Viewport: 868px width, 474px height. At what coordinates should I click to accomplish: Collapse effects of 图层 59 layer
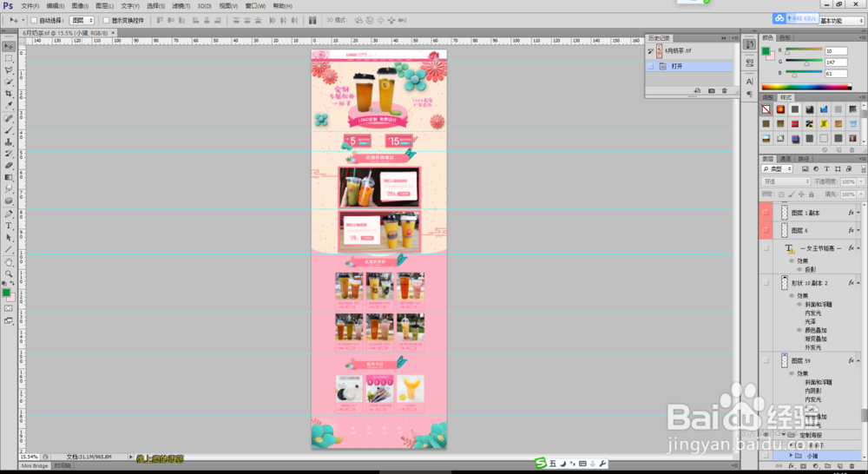tap(858, 360)
